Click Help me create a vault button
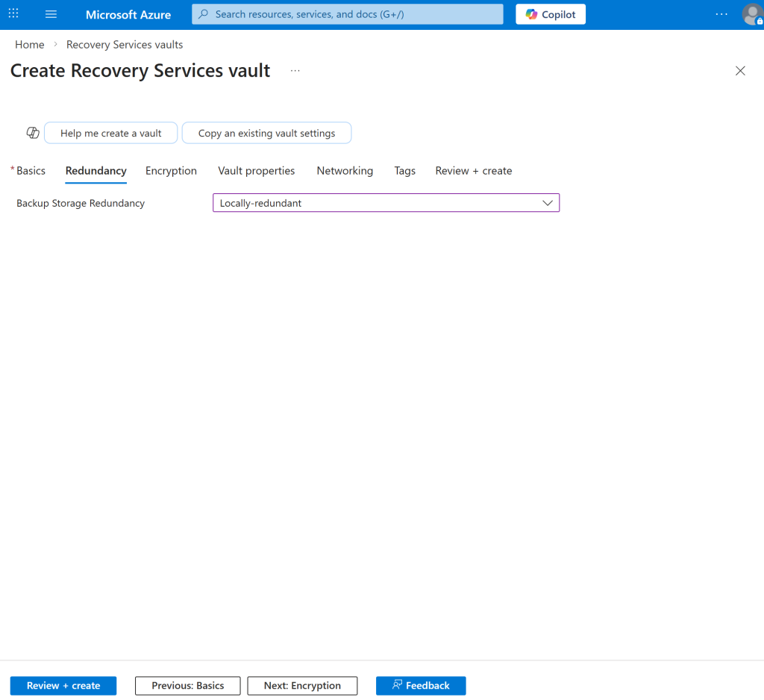 tap(111, 133)
